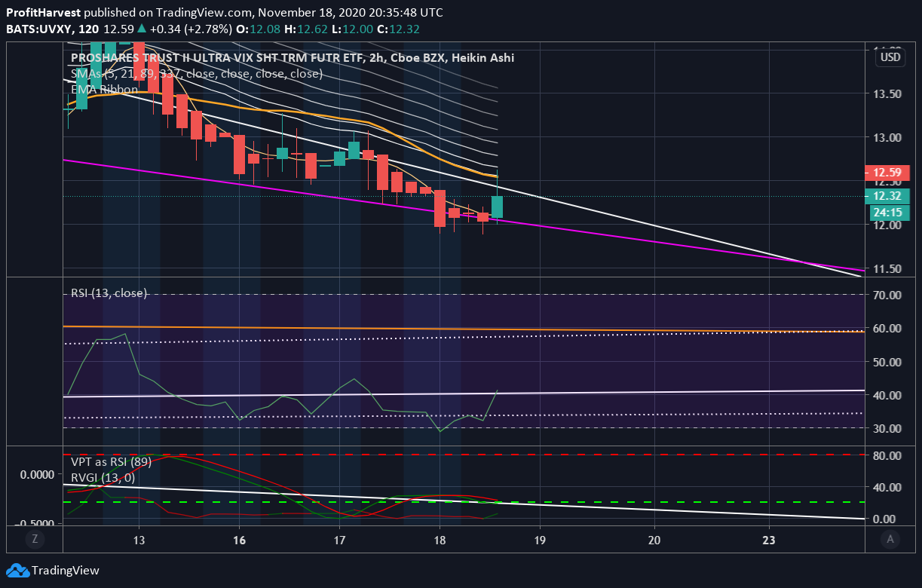
Task: Click the 12.00 price axis value
Action: pyautogui.click(x=887, y=225)
